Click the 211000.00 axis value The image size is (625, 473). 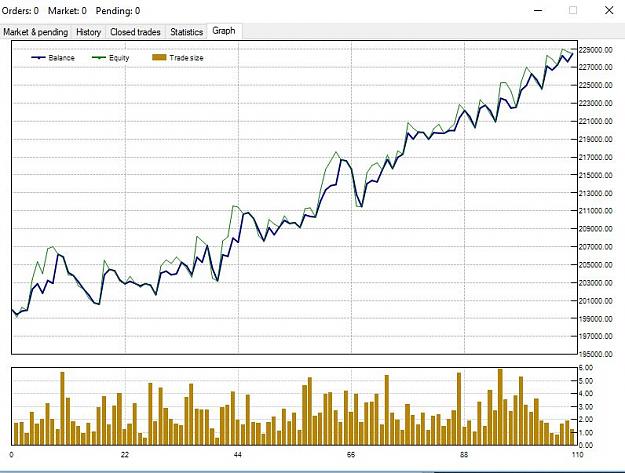point(596,210)
